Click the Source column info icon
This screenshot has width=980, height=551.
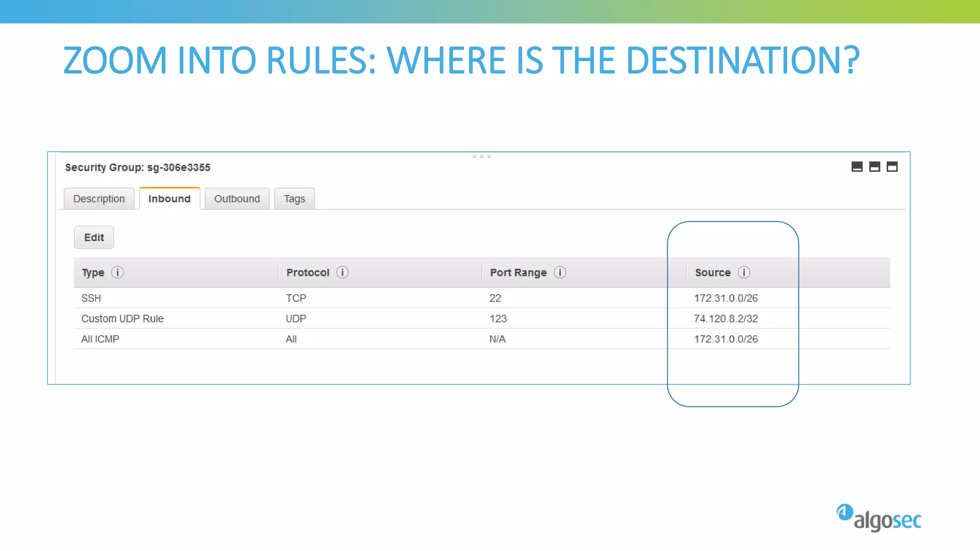(x=744, y=272)
